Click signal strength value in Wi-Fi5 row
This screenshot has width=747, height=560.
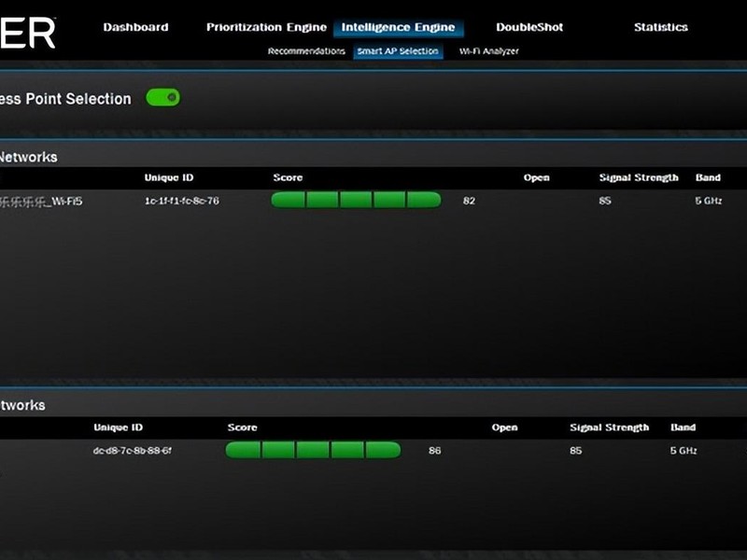coord(605,201)
